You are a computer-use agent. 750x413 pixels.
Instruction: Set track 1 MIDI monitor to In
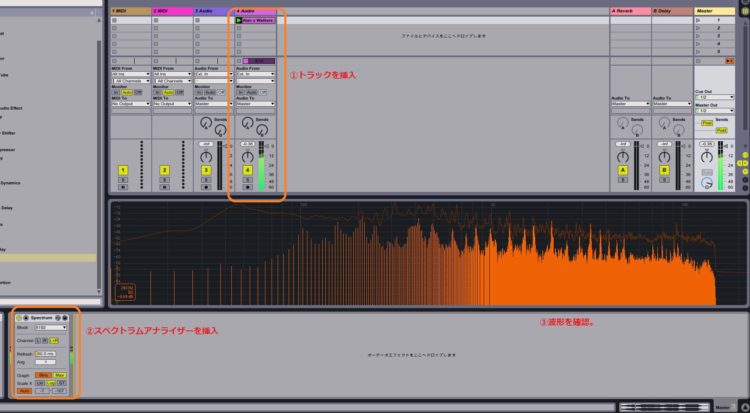coord(117,92)
